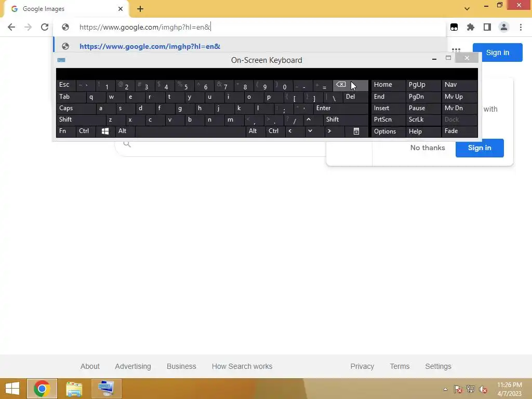Open keyboard Options

389,131
